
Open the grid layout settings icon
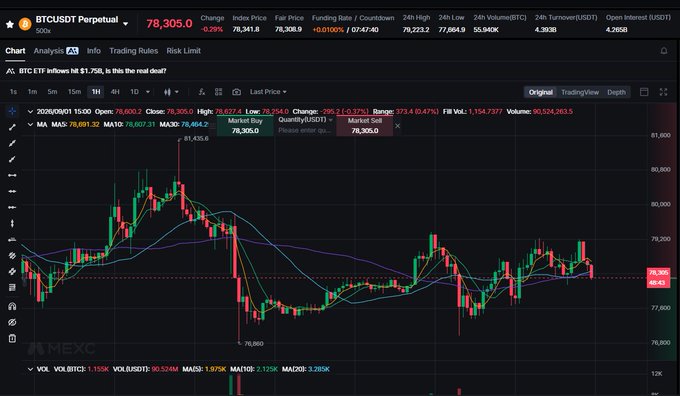coord(219,92)
